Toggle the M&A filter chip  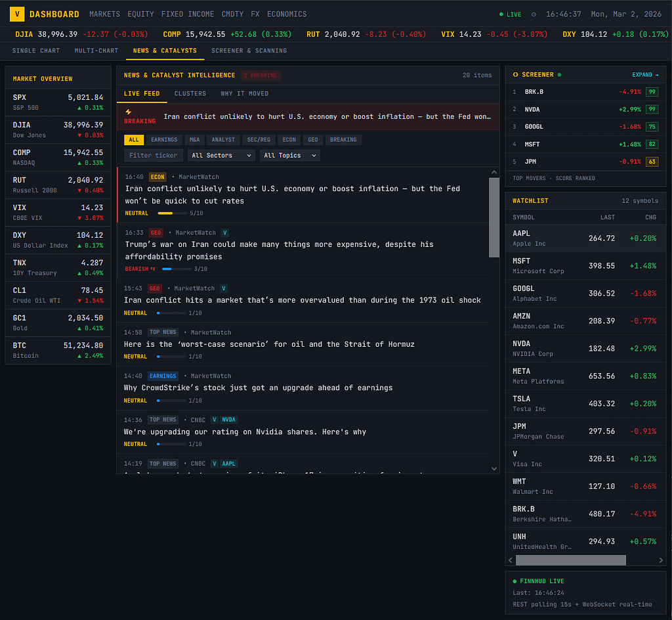click(x=194, y=140)
